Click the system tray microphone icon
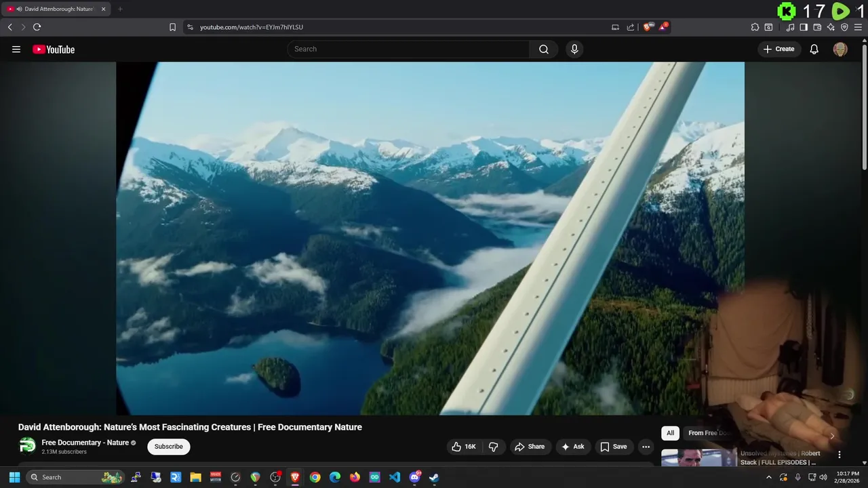Viewport: 868px width, 488px height. pos(797,477)
